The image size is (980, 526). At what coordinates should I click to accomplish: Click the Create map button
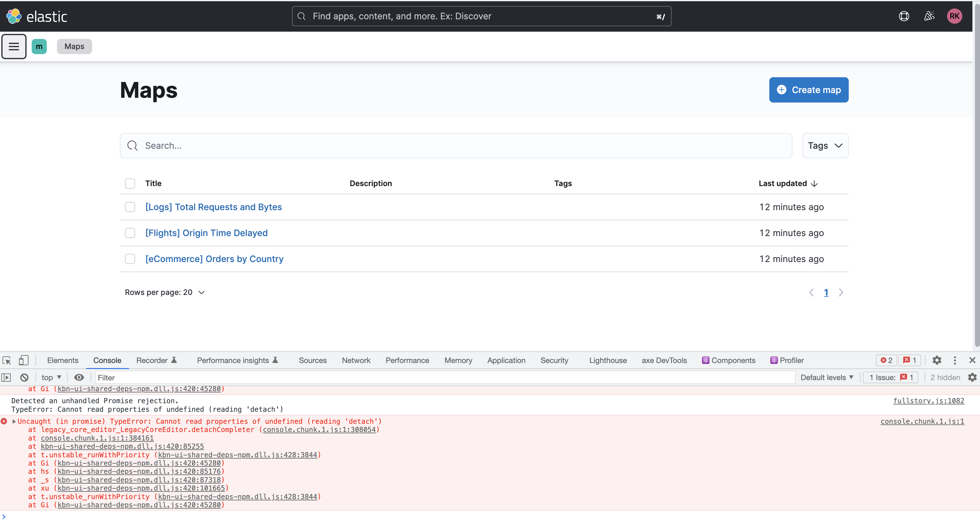coord(809,90)
